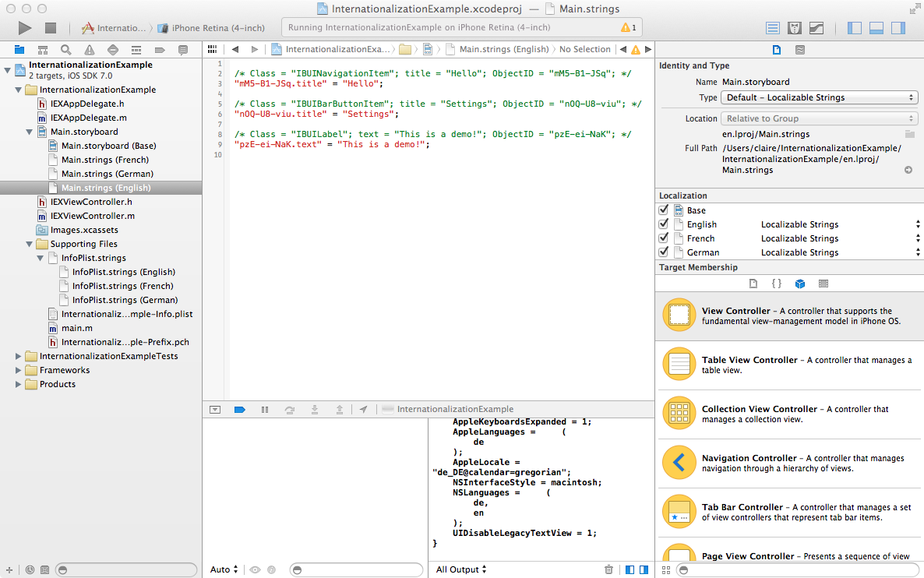
Task: Open the Version editor view
Action: [816, 28]
